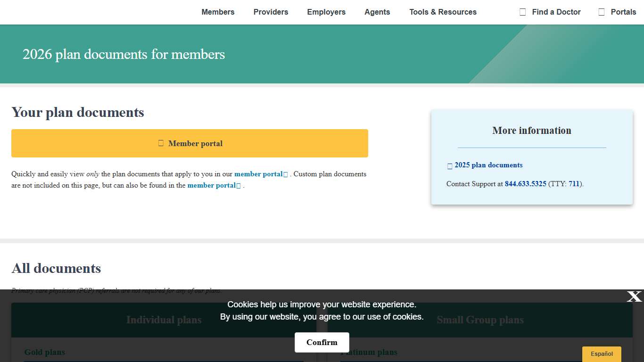Click the TTY 711 link
The height and width of the screenshot is (362, 644).
pyautogui.click(x=574, y=184)
